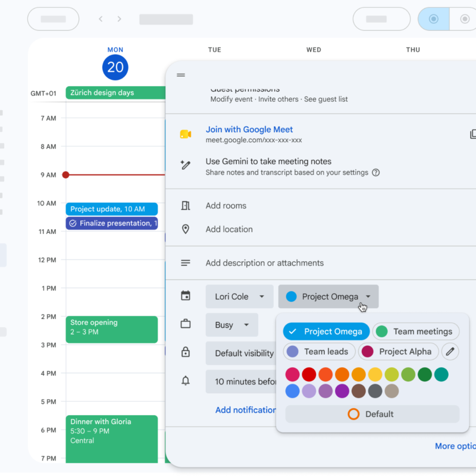Edit color labels with pencil icon
The image size is (476, 476).
[450, 352]
